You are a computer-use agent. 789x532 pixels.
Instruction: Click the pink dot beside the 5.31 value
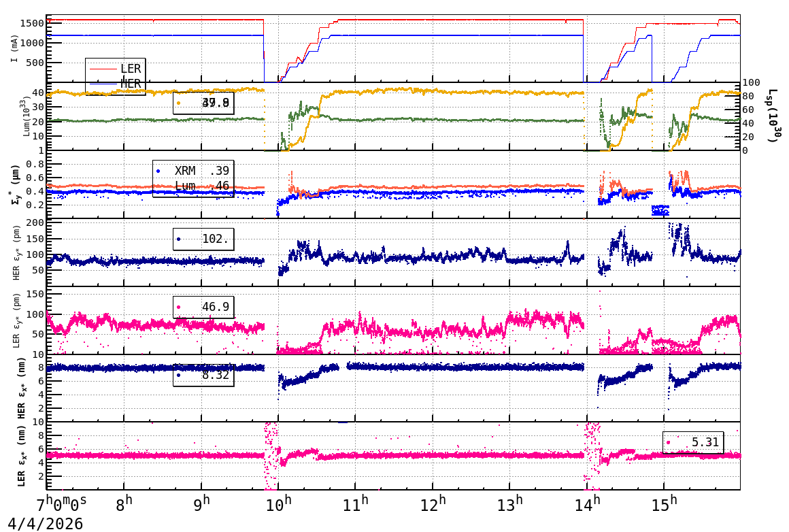[668, 442]
